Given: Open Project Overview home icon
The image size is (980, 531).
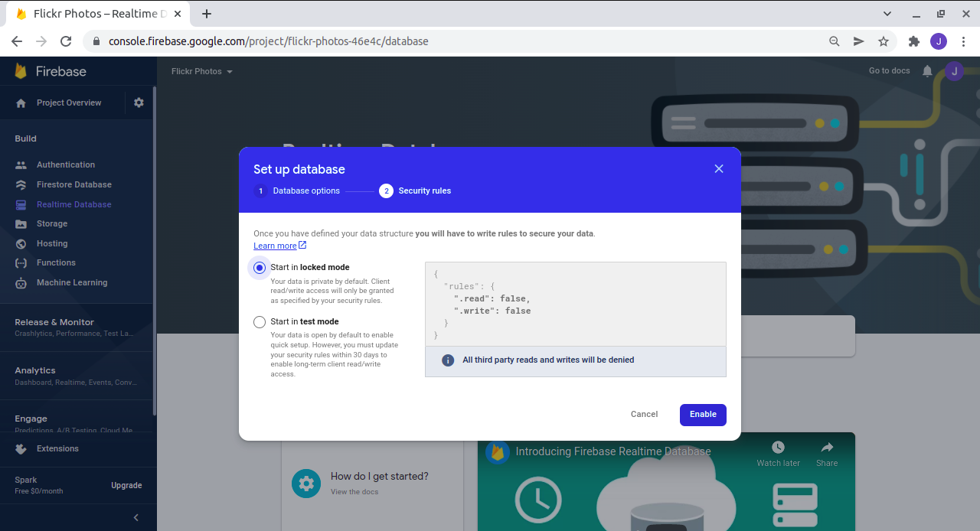Looking at the screenshot, I should pos(21,103).
